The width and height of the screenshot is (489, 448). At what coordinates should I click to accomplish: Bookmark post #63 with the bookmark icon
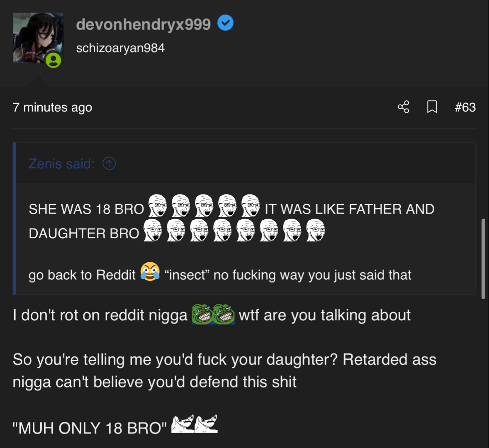(432, 107)
